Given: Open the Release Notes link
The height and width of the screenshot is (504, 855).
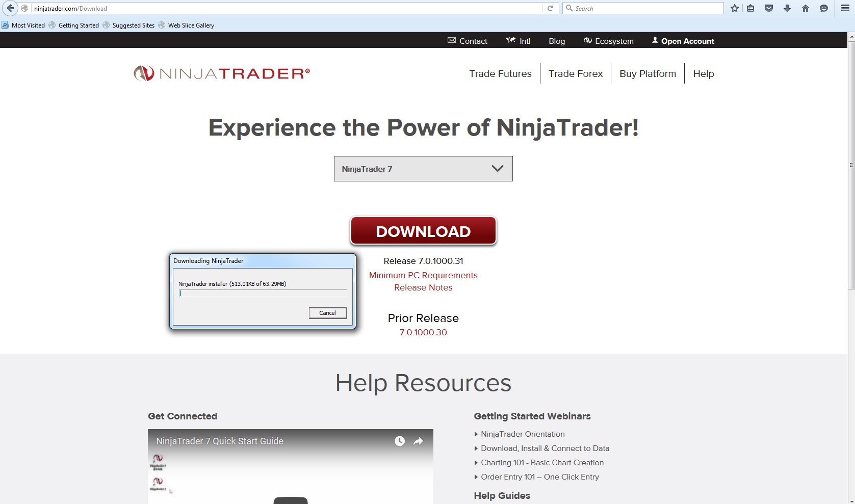Looking at the screenshot, I should tap(423, 287).
